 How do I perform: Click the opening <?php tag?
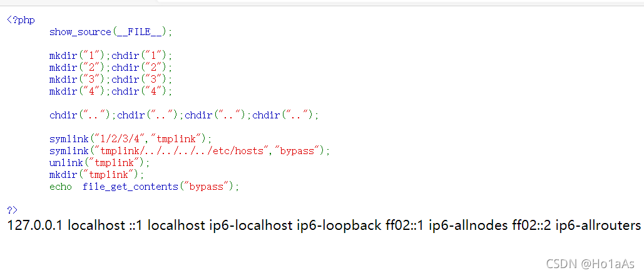coord(21,20)
